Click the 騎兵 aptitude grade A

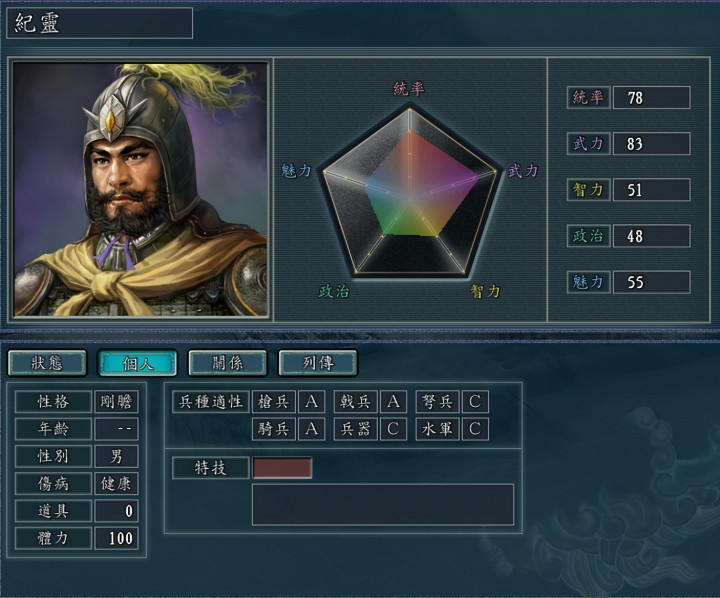311,429
